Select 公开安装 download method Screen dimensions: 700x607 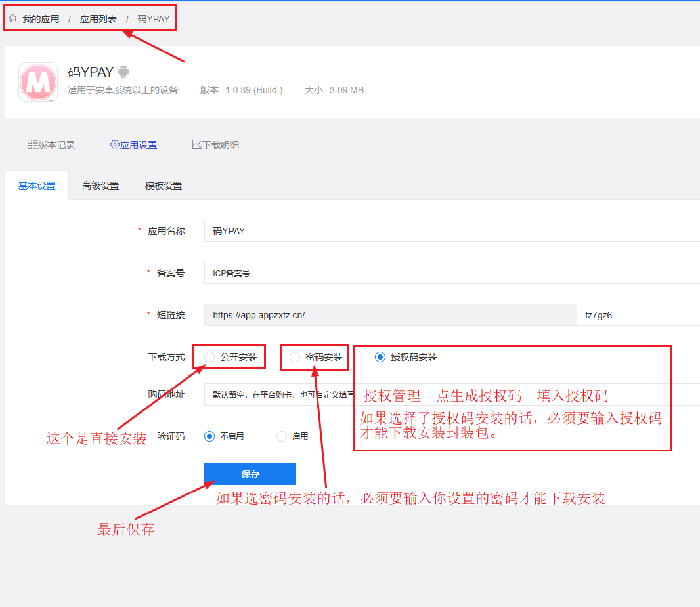click(209, 357)
